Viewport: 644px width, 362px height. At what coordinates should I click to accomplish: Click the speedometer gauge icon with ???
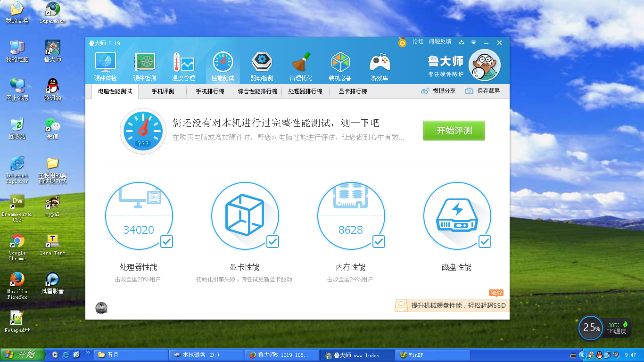tap(143, 131)
